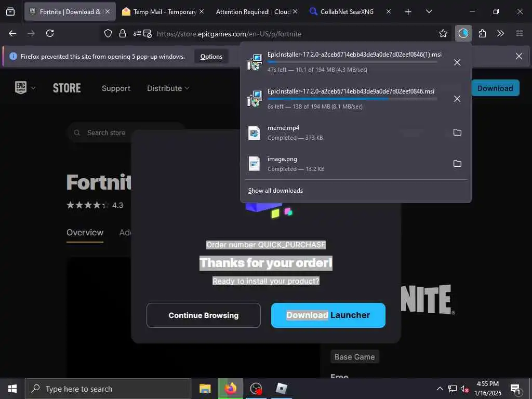Open pop-up blocker Options button
Image resolution: width=532 pixels, height=399 pixels.
click(211, 57)
